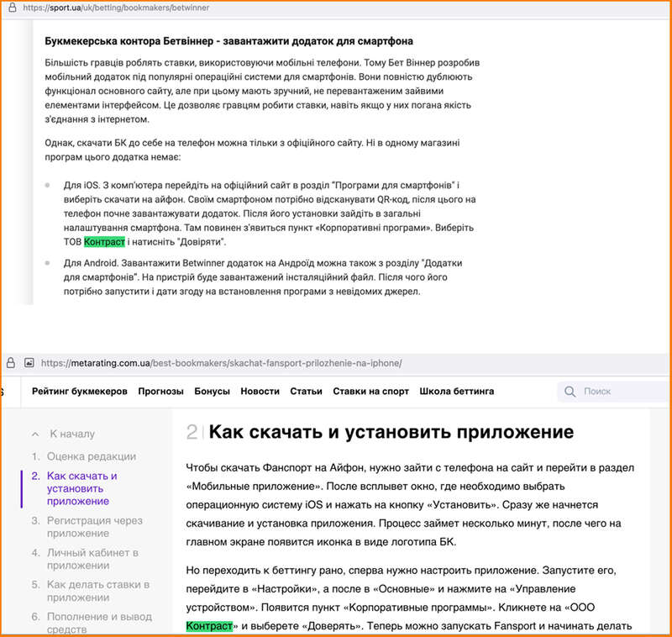Screen dimensions: 672x637
Task: Open the Бонусы menu item
Action: point(212,392)
